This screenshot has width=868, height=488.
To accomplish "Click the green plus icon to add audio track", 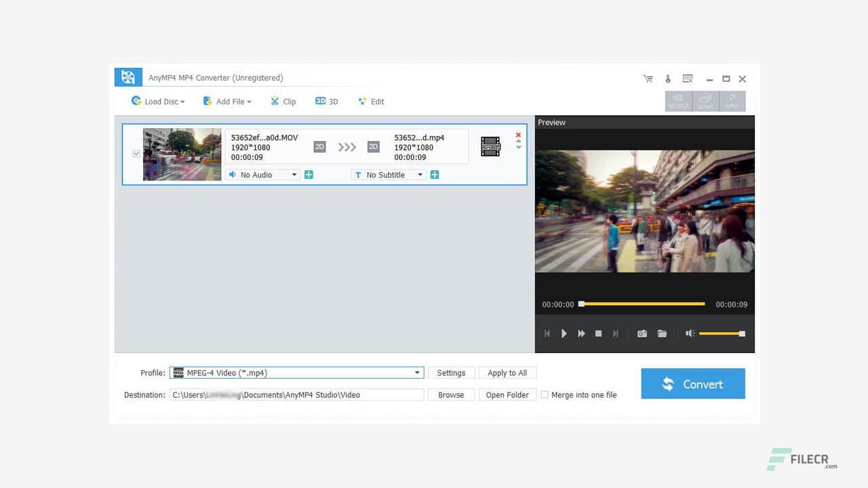I will tap(309, 174).
